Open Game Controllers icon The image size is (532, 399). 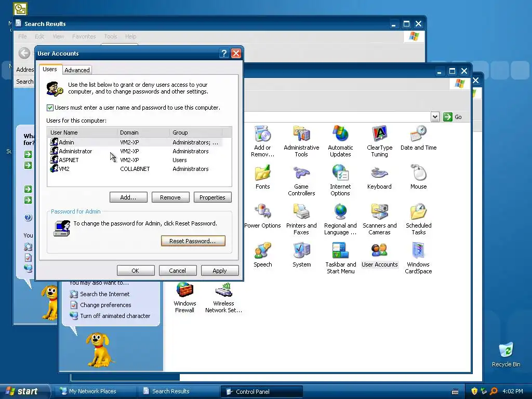301,180
